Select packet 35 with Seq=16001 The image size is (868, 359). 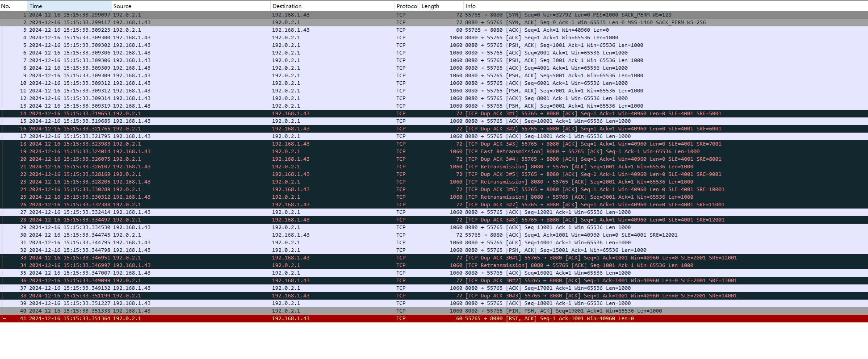(434, 273)
